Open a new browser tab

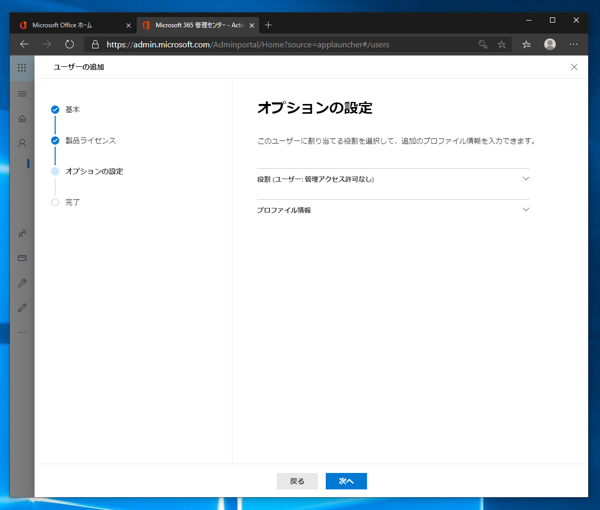[x=268, y=25]
